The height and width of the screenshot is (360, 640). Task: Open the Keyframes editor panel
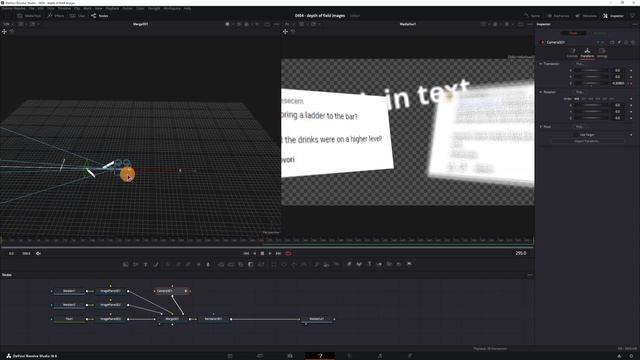[558, 16]
